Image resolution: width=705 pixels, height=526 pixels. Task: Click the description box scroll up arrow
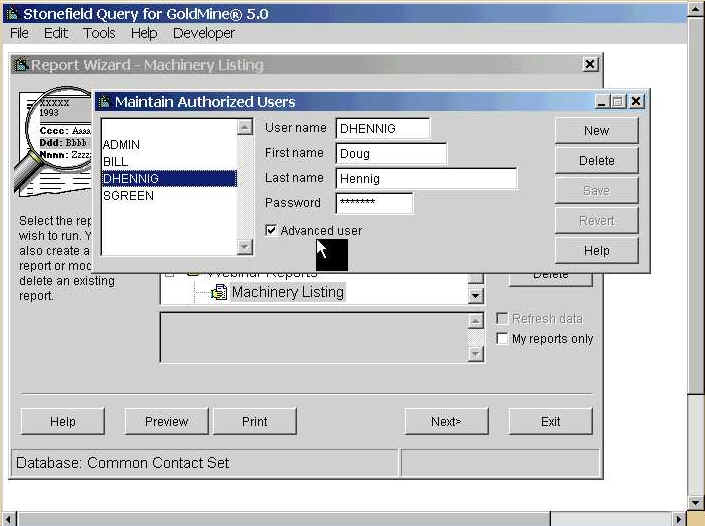tap(476, 321)
